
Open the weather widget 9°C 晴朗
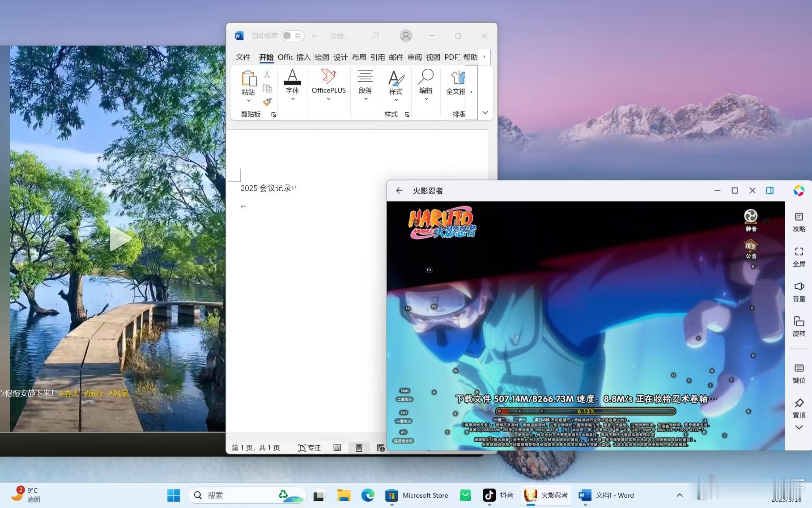pos(26,495)
